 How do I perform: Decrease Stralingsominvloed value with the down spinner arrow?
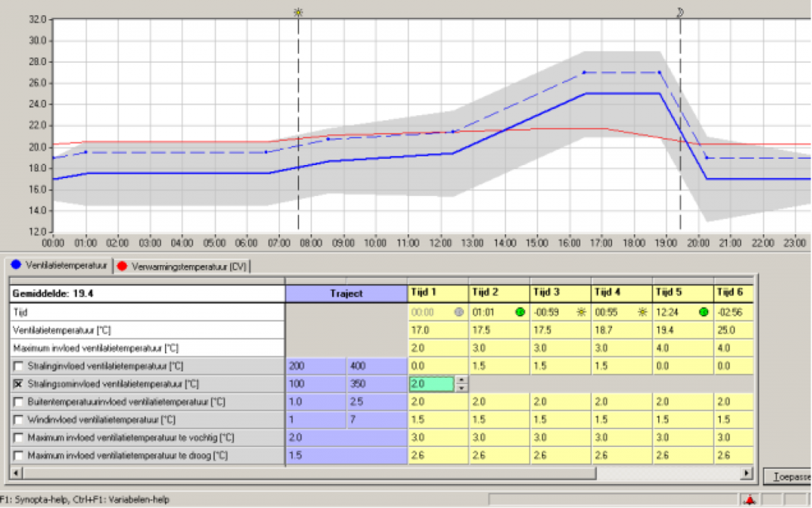pos(461,388)
